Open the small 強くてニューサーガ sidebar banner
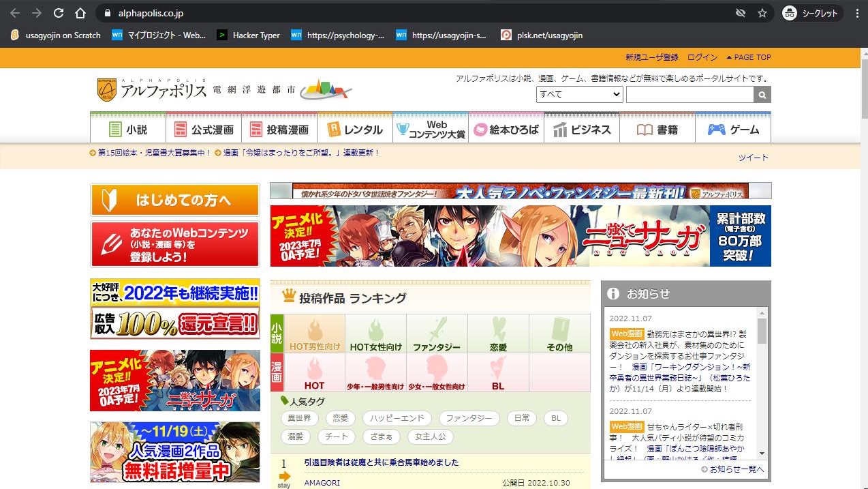 coord(175,381)
